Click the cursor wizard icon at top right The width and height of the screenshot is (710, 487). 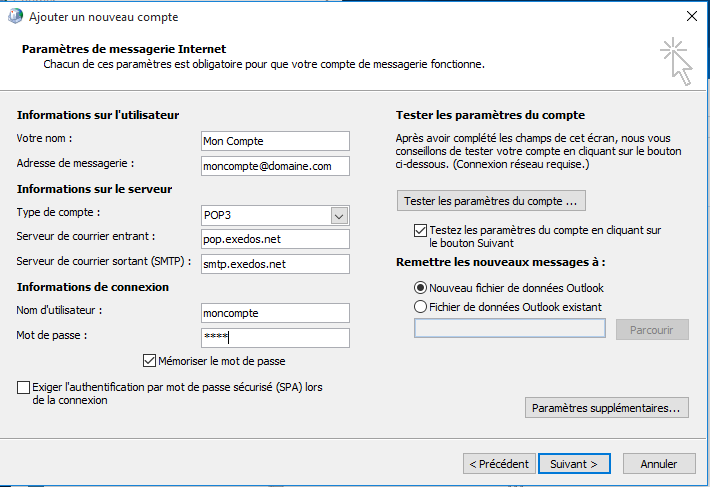pyautogui.click(x=675, y=62)
